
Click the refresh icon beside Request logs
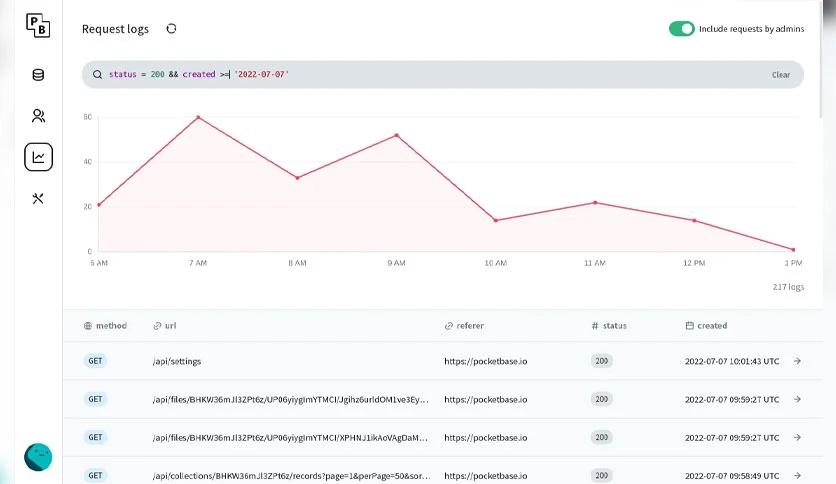click(x=171, y=29)
